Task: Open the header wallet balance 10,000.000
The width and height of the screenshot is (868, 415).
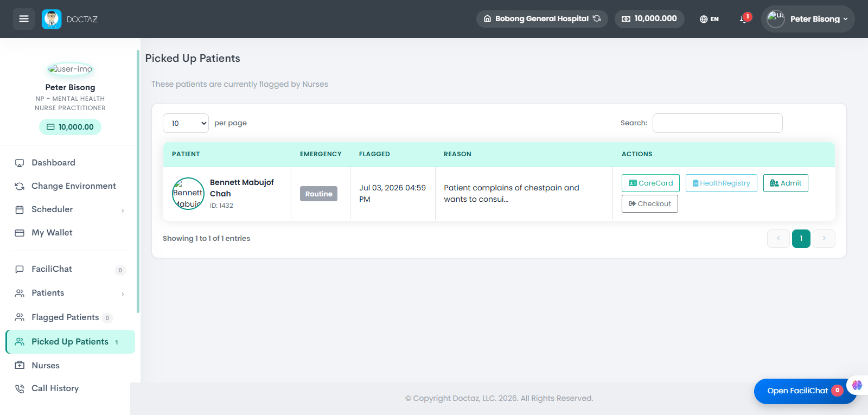Action: (649, 18)
